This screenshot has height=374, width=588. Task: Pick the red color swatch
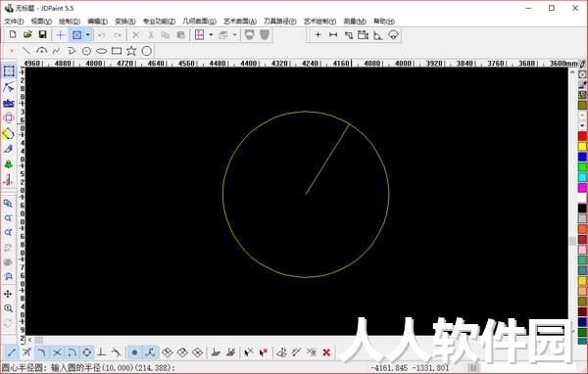coord(582,136)
